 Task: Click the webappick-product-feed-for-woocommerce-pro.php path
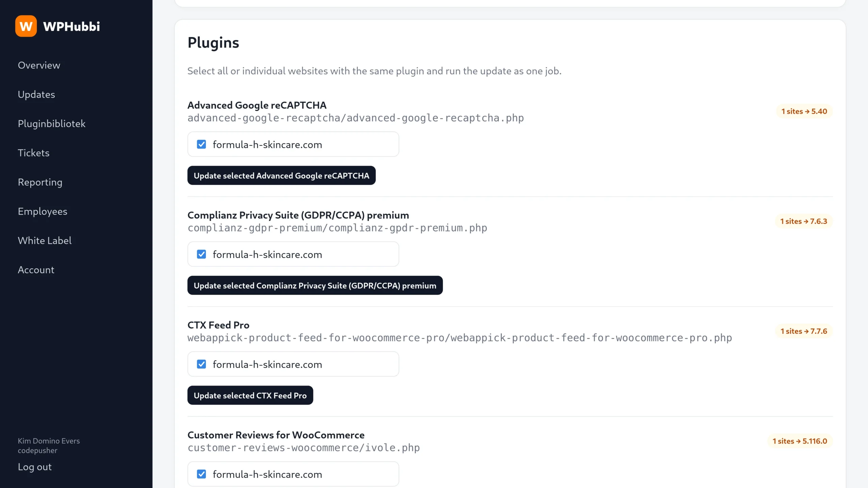point(460,337)
